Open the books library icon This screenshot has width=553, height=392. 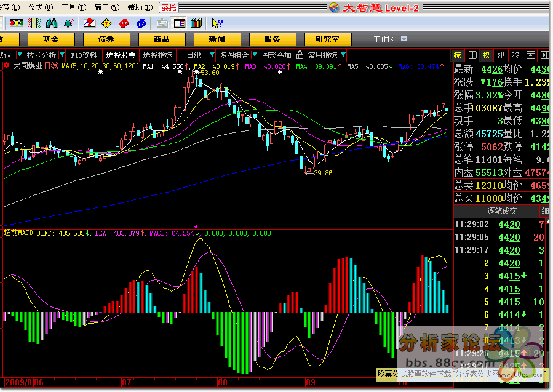tap(196, 23)
